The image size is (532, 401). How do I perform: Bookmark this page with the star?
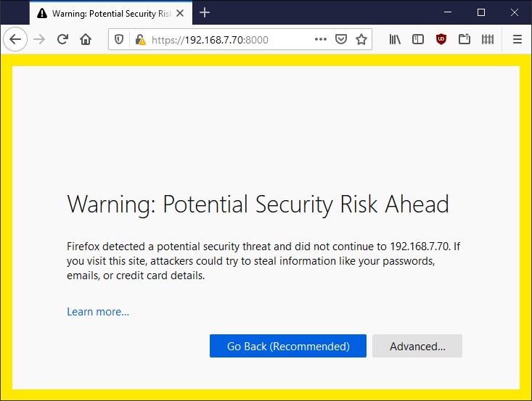pyautogui.click(x=361, y=40)
